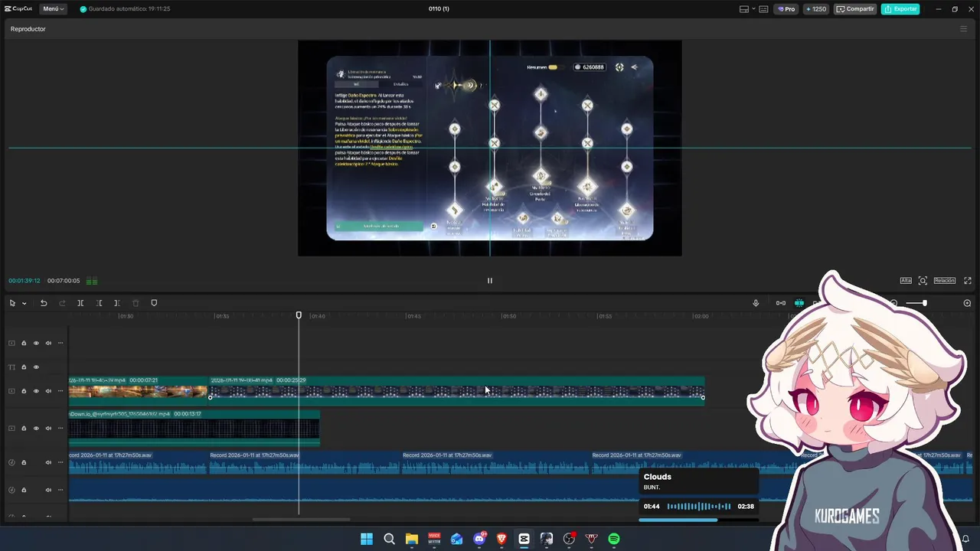Lock the 00:00:25:29 clip's video track
The image size is (980, 551).
point(24,391)
